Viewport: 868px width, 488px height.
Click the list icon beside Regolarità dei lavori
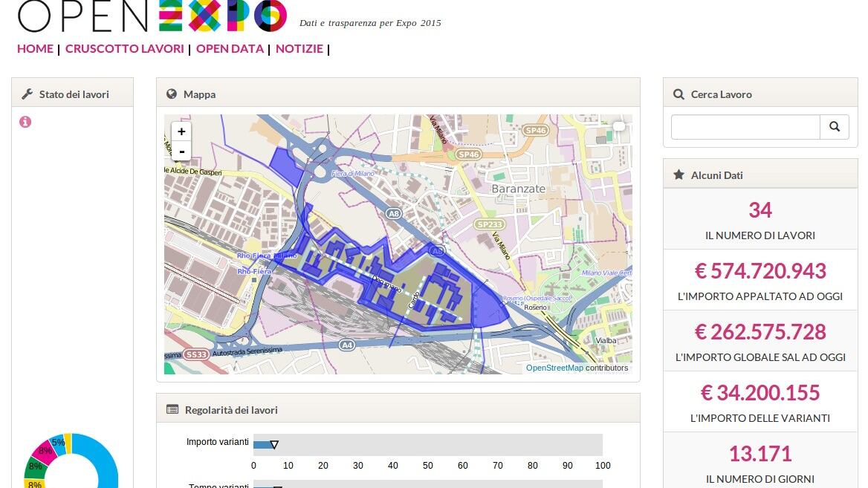(x=172, y=409)
